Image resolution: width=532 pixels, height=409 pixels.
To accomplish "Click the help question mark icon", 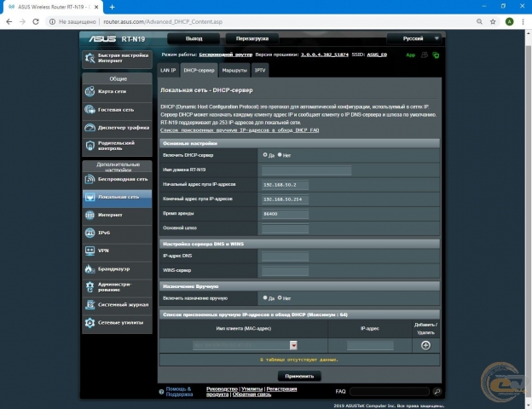I will pos(161,392).
